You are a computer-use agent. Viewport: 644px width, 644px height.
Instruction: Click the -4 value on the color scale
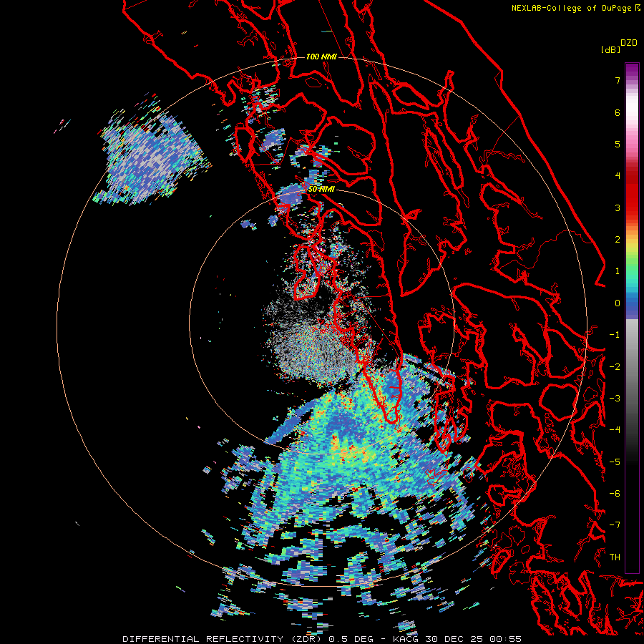pyautogui.click(x=615, y=430)
